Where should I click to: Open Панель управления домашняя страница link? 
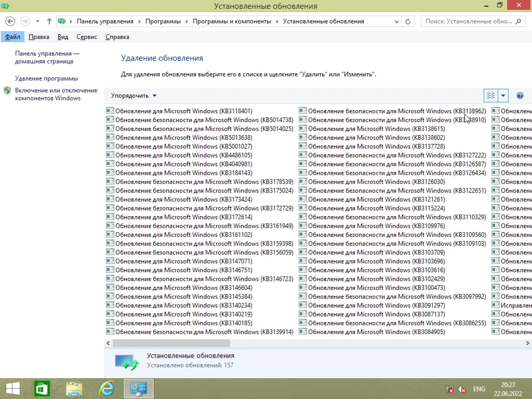click(x=47, y=57)
